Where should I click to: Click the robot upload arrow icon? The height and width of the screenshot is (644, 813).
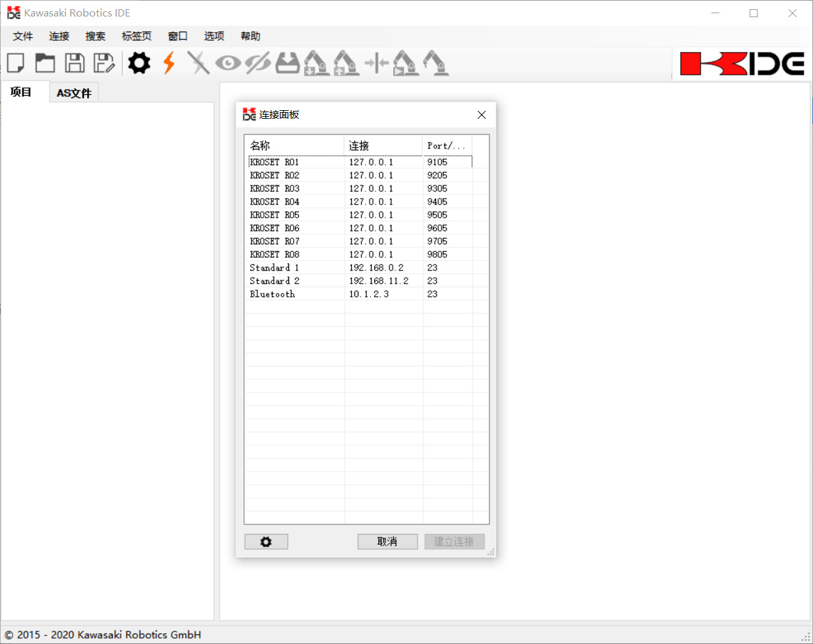(x=346, y=63)
